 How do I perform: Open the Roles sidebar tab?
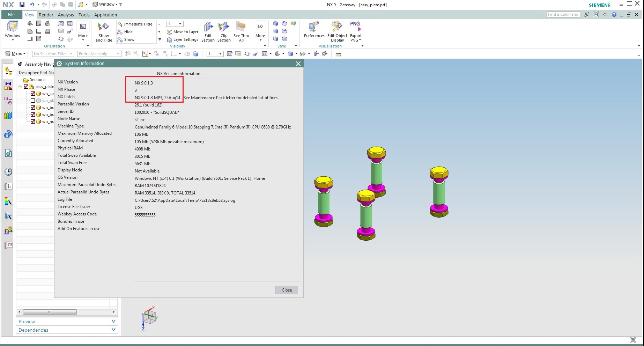click(x=8, y=230)
